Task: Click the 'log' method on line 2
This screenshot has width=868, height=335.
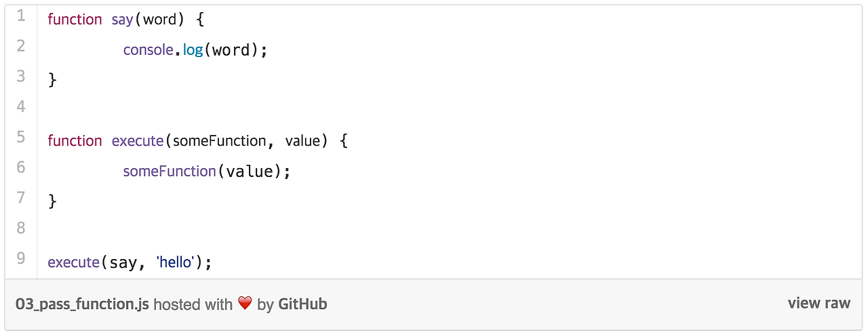Action: tap(193, 50)
